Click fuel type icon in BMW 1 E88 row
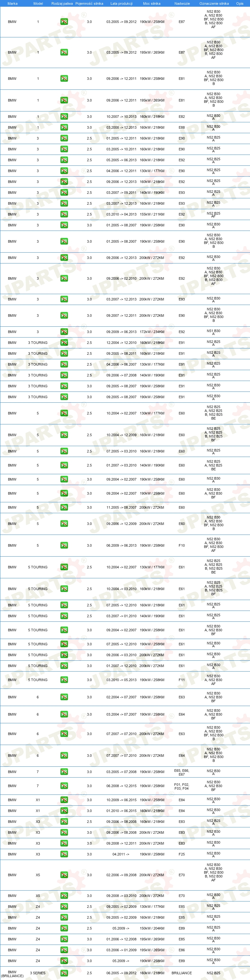This screenshot has width=250, height=980. click(x=64, y=127)
